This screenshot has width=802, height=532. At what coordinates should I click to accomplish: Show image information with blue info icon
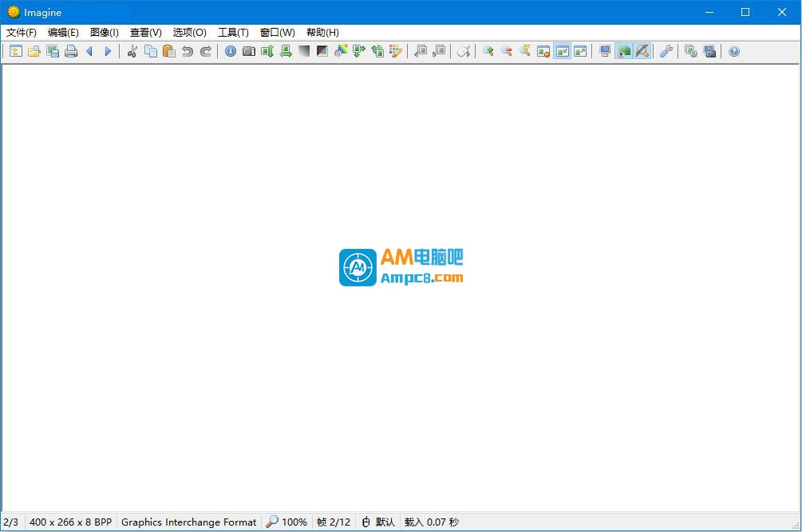pyautogui.click(x=231, y=51)
